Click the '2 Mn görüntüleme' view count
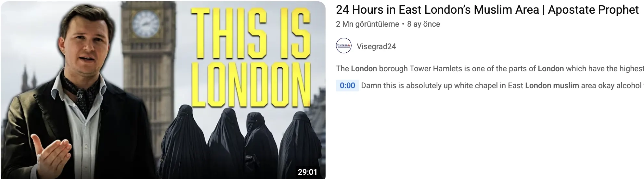This screenshot has height=179, width=644. 367,24
